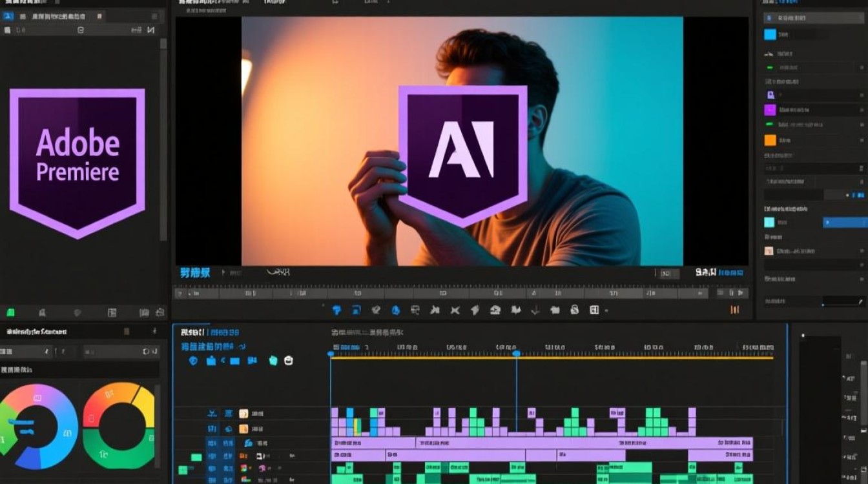Pick the pale cyan swatch in the right panel
The height and width of the screenshot is (484, 868).
point(769,222)
